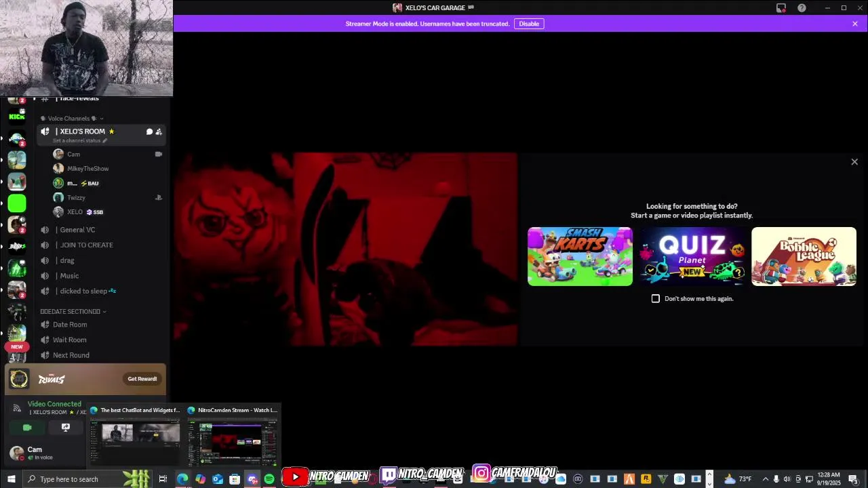Click Get Reward on Rivals promo

point(142,379)
